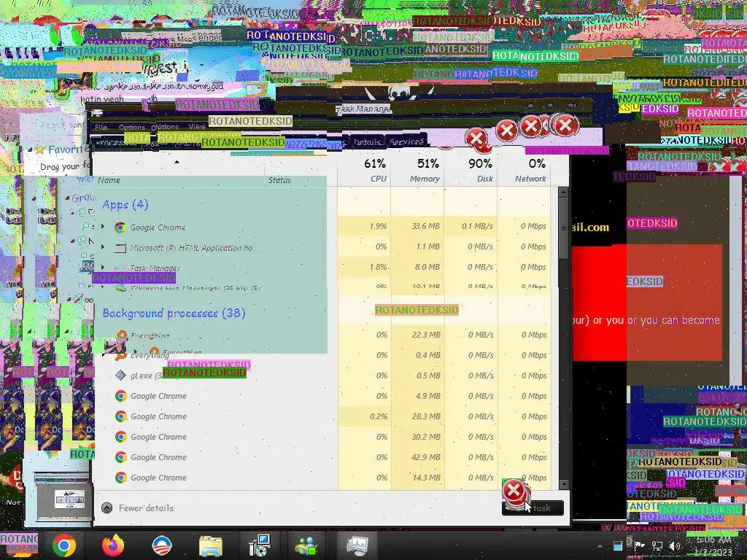The height and width of the screenshot is (560, 747).
Task: Click the 0.5 MB memory cell
Action: point(418,376)
